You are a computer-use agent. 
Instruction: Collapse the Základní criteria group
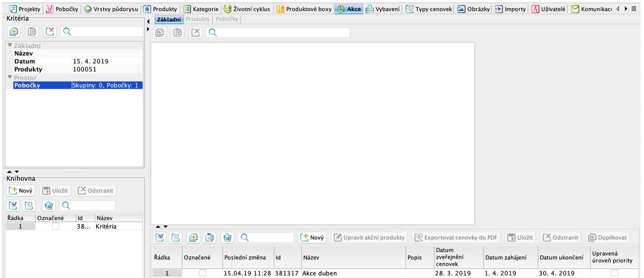pyautogui.click(x=10, y=45)
